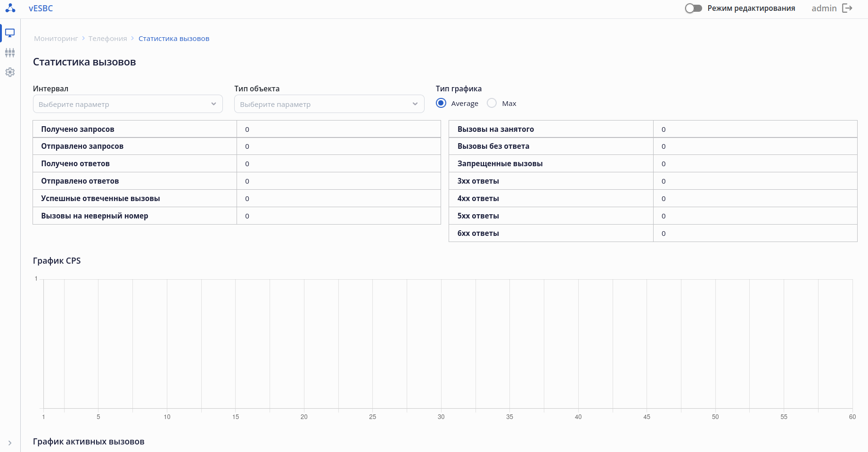Open the Интервал dropdown
The image size is (868, 452).
128,104
